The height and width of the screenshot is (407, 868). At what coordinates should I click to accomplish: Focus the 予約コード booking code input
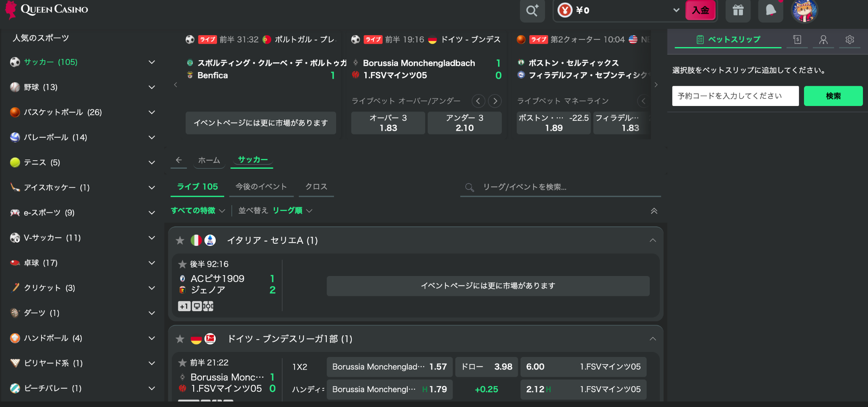coord(735,96)
